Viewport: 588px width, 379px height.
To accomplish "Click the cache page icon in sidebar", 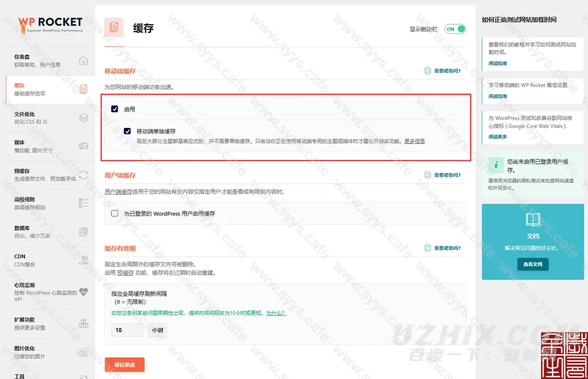I will click(x=84, y=89).
